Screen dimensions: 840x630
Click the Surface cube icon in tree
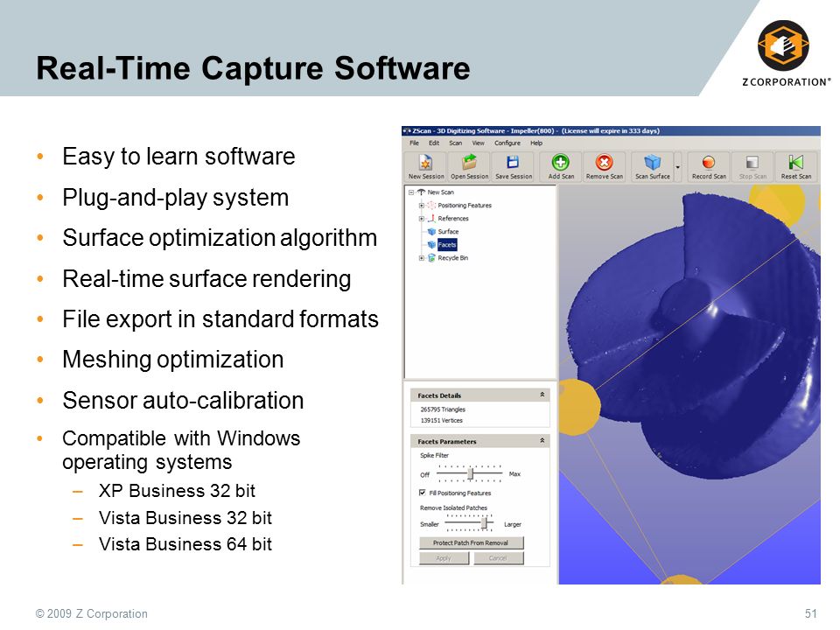[431, 231]
